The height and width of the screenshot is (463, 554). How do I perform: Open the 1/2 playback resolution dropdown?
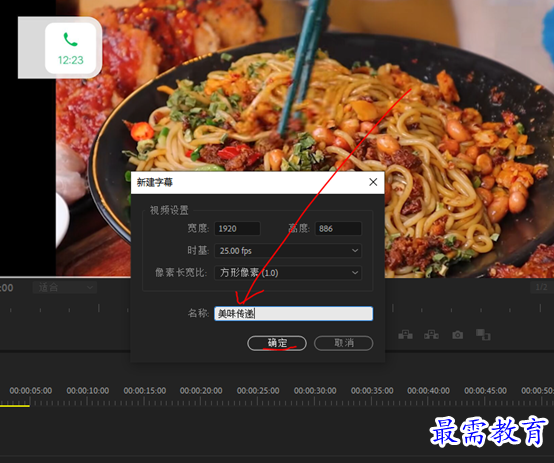(541, 287)
